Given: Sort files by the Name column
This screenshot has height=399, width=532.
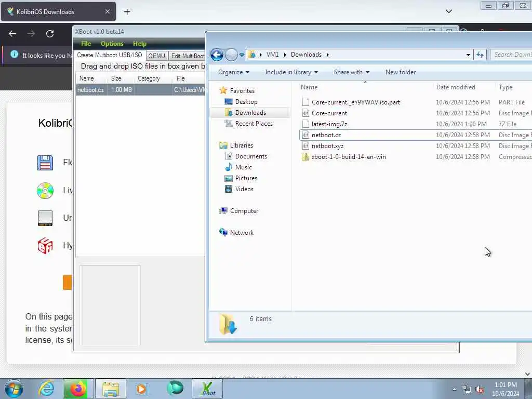Looking at the screenshot, I should click(365, 87).
